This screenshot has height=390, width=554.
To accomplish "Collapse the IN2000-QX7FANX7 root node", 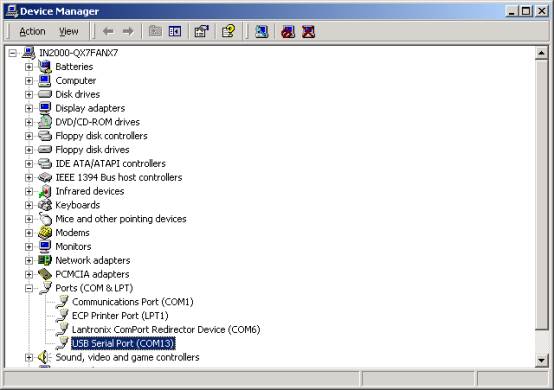I will click(13, 53).
